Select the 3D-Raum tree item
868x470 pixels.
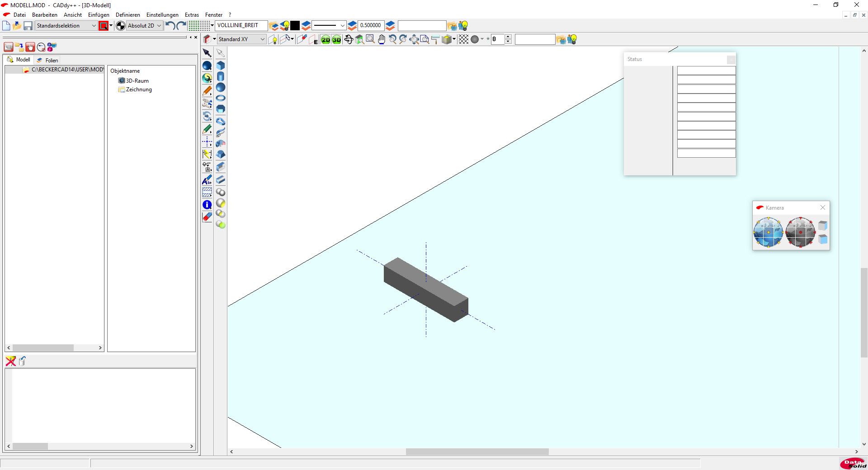pyautogui.click(x=134, y=81)
